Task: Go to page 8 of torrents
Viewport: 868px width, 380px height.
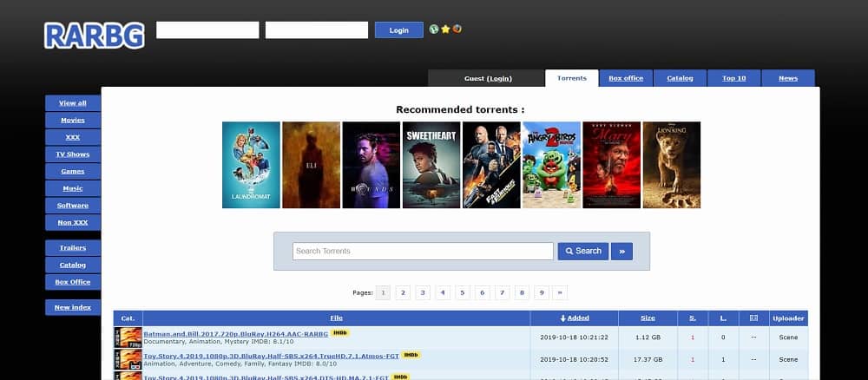Action: [522, 292]
